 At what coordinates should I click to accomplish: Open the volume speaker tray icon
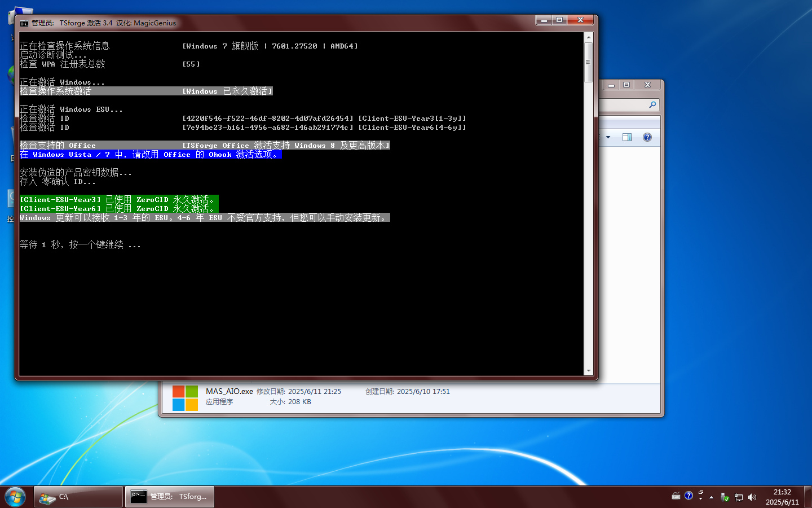(752, 497)
